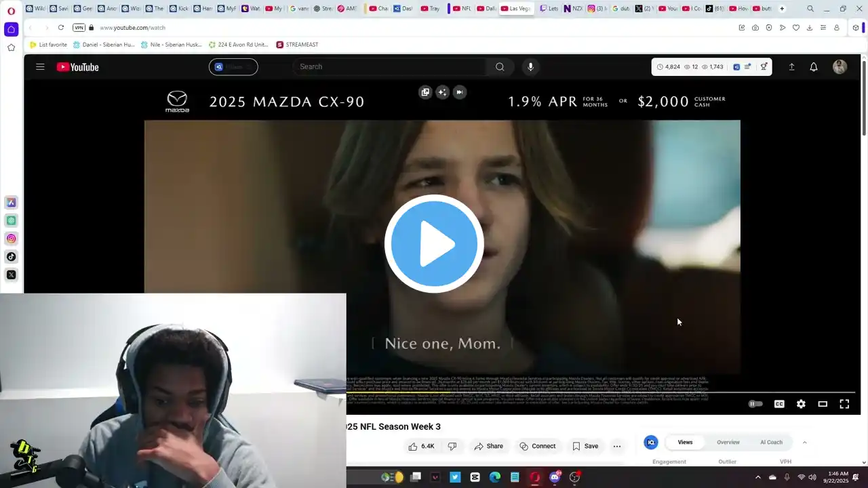This screenshot has height=488, width=868.
Task: Reload the page
Action: [60, 28]
